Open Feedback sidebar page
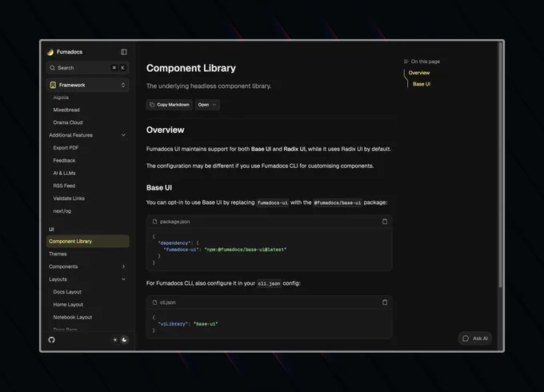Image resolution: width=544 pixels, height=392 pixels. point(64,160)
